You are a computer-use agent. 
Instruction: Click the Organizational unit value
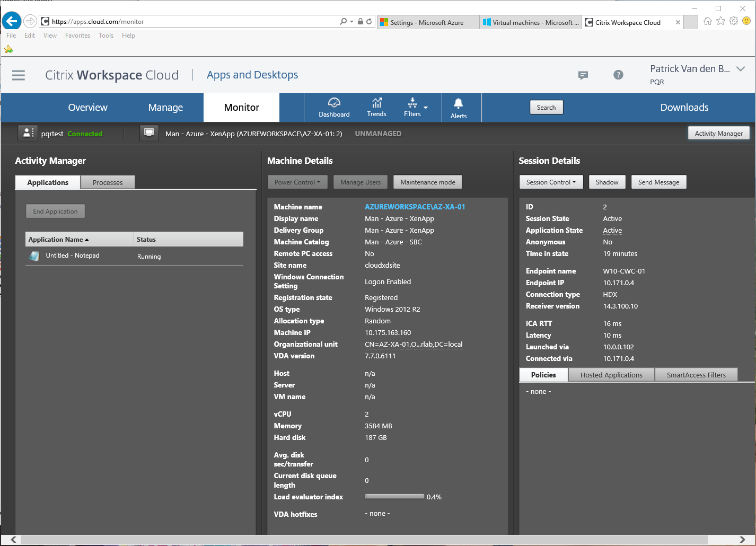coord(414,344)
